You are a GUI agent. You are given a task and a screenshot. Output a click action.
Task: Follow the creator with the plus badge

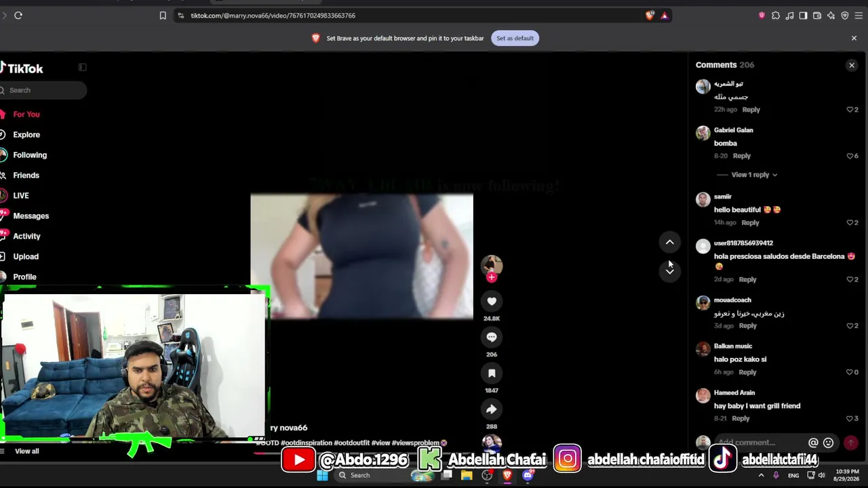[492, 277]
